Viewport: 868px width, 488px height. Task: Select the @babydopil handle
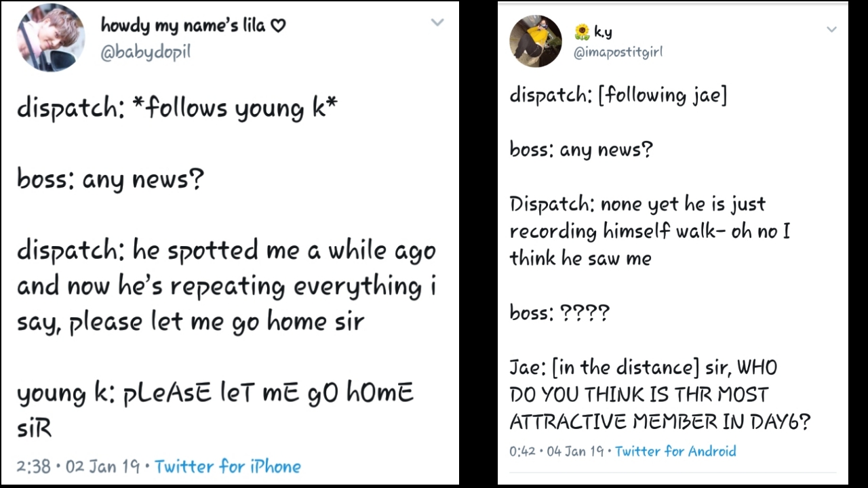145,53
